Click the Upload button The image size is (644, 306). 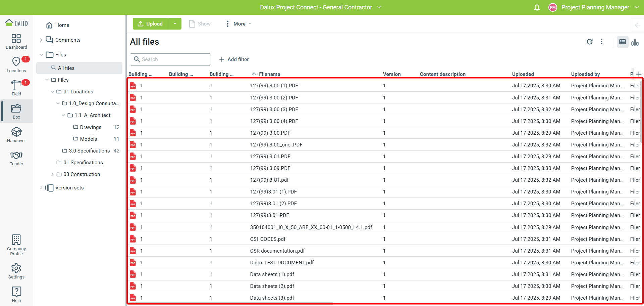point(151,24)
